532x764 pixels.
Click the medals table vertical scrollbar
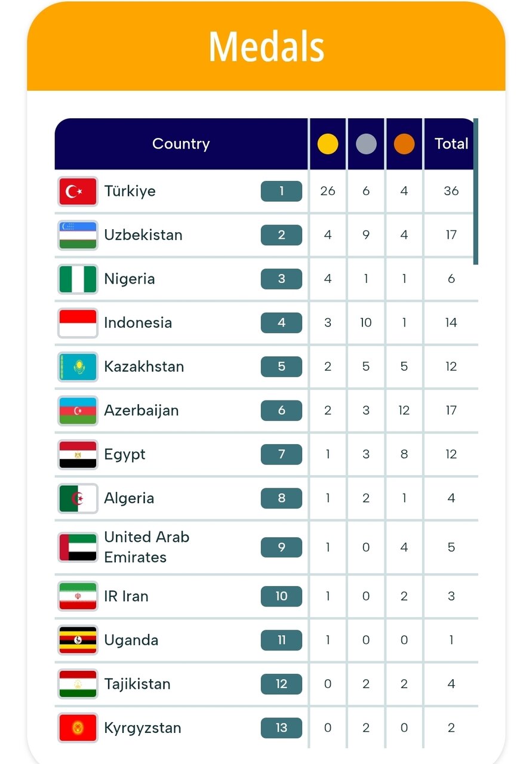point(476,191)
